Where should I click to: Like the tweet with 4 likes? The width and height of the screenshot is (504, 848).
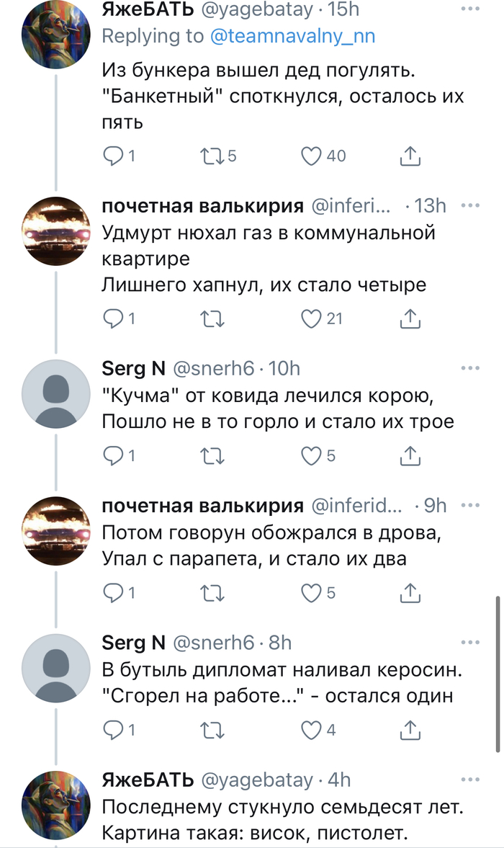(x=310, y=731)
